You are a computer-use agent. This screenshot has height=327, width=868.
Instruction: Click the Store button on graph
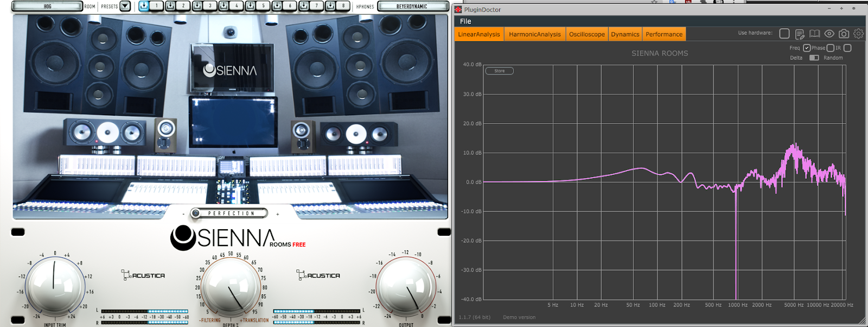500,71
